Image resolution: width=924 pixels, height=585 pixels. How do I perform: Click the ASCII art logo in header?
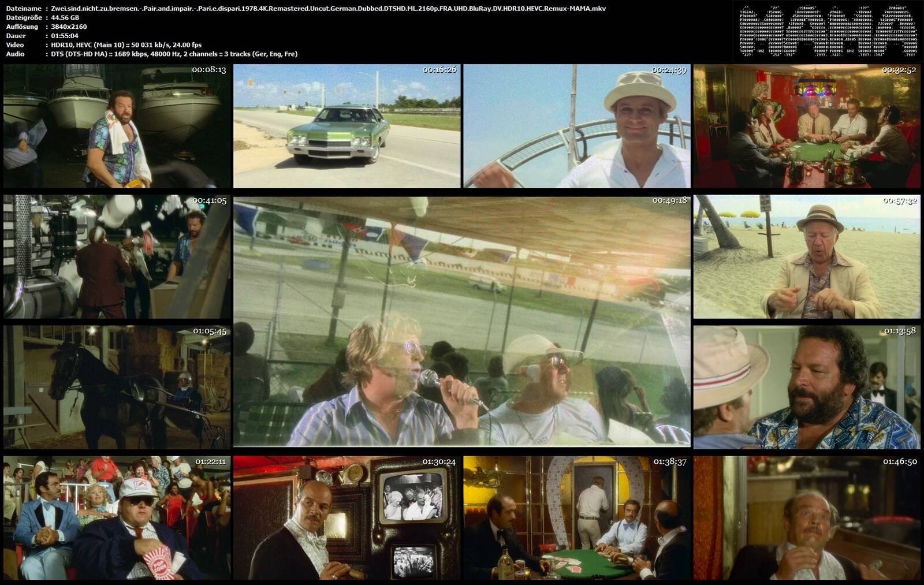pos(827,31)
